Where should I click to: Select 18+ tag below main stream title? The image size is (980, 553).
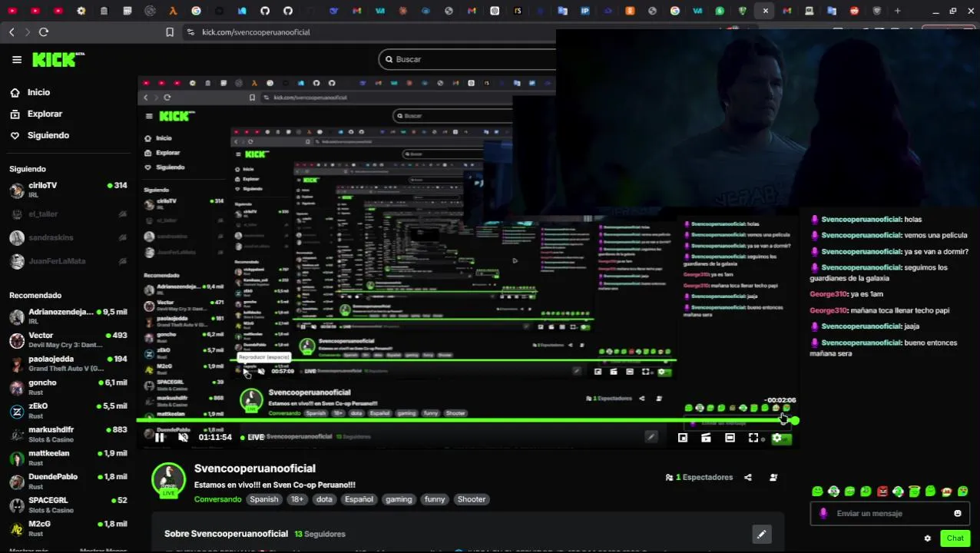click(x=297, y=499)
